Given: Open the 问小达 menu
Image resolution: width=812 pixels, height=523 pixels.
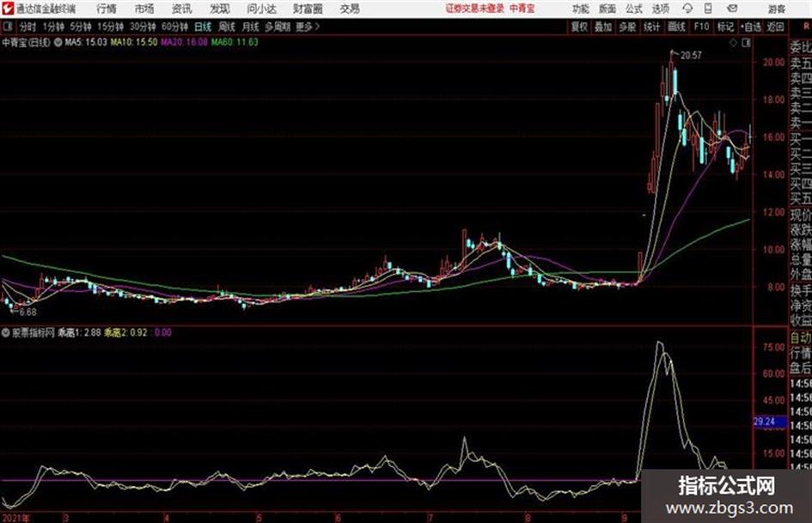Looking at the screenshot, I should click(x=261, y=9).
